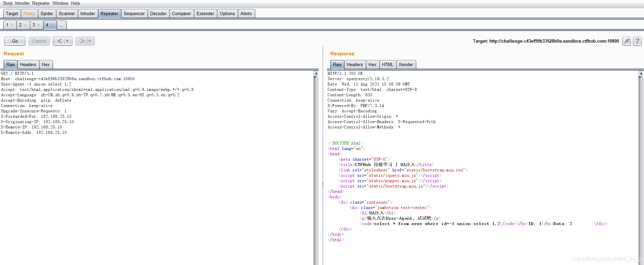Select Repeater sub-tab 2
644x265 pixels.
point(20,25)
